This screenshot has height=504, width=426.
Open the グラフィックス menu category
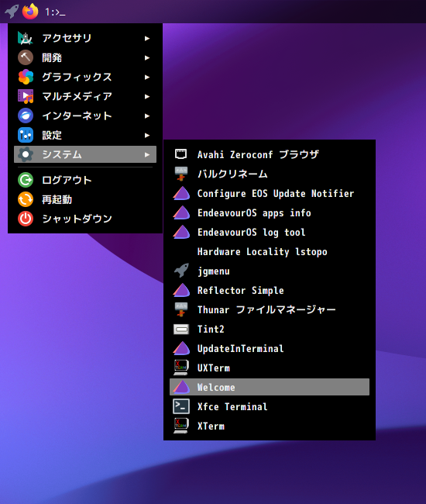(x=85, y=77)
